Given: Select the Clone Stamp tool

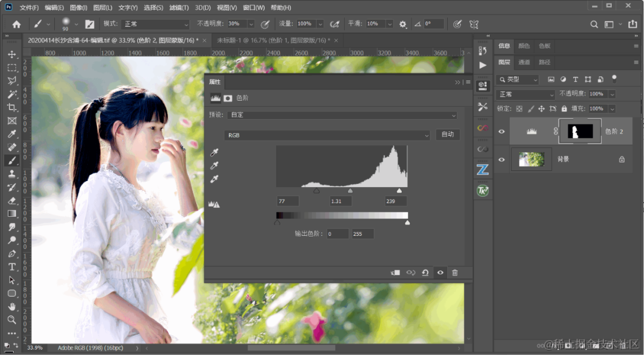Looking at the screenshot, I should point(12,173).
